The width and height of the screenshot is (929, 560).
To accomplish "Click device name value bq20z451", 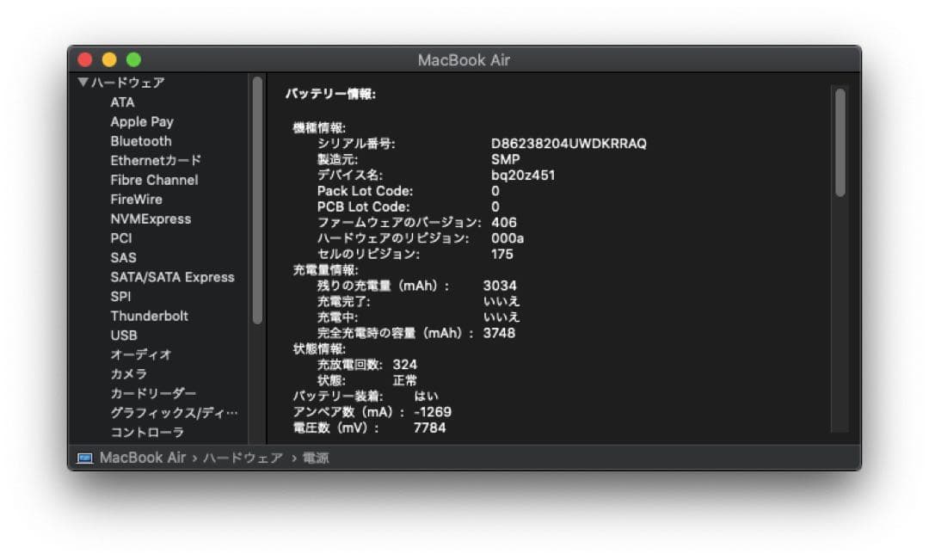I will click(x=523, y=175).
